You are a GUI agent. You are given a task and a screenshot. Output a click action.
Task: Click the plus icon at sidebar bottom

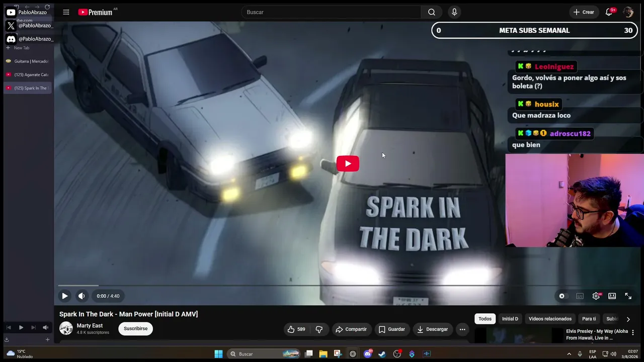pyautogui.click(x=48, y=339)
